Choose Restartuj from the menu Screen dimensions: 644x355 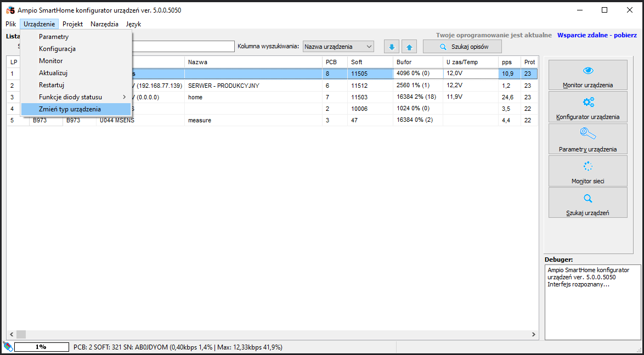click(76, 85)
